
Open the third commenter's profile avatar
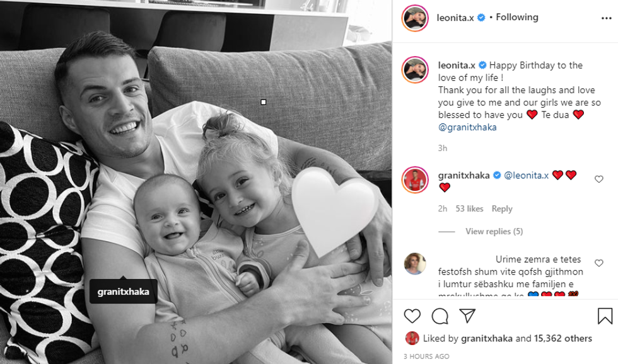click(x=415, y=263)
